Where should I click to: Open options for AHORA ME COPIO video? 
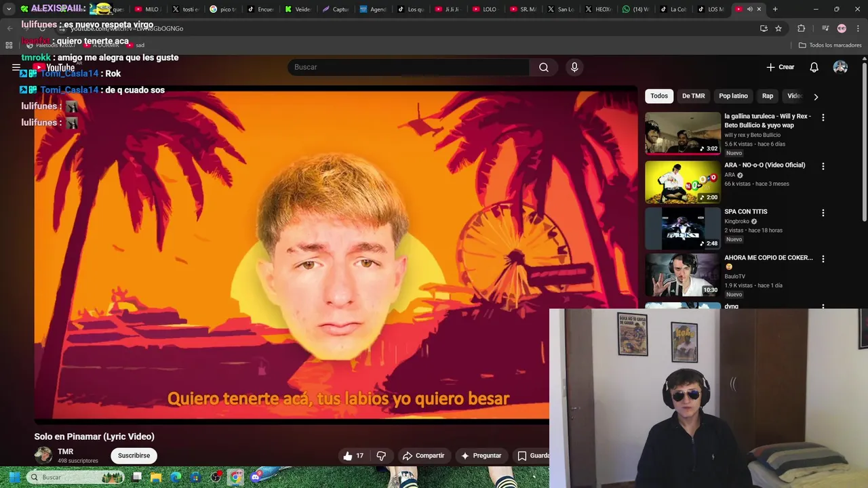click(x=823, y=259)
